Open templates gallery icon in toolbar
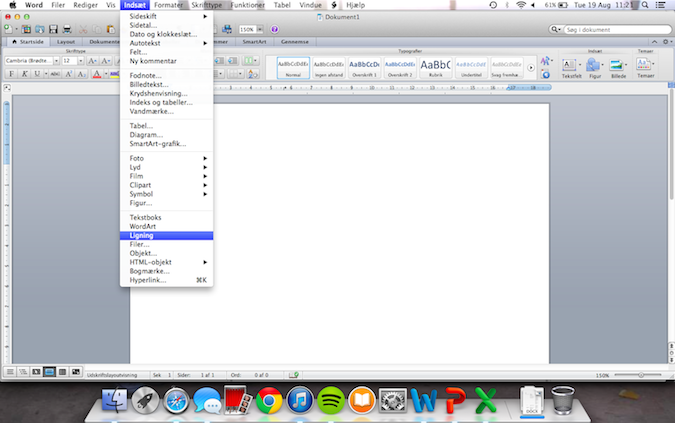This screenshot has height=423, width=675. [26, 29]
